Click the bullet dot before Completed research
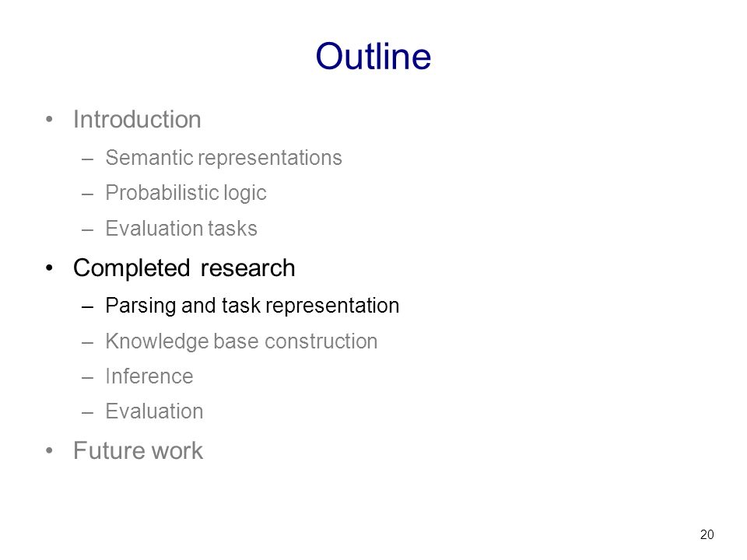The height and width of the screenshot is (560, 747). (x=49, y=268)
